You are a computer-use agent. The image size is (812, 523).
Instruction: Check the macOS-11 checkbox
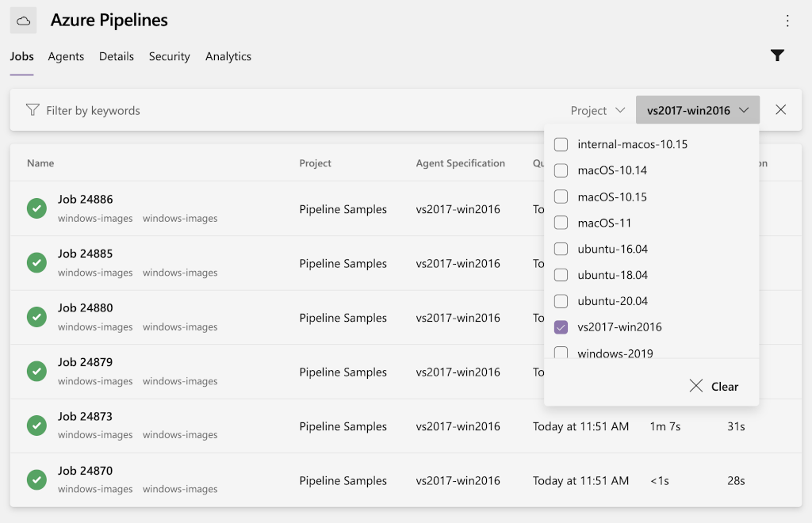pos(561,223)
